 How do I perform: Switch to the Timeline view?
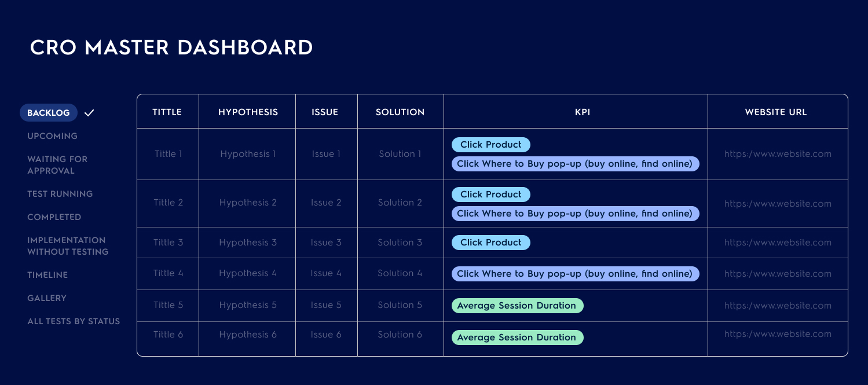[x=47, y=275]
